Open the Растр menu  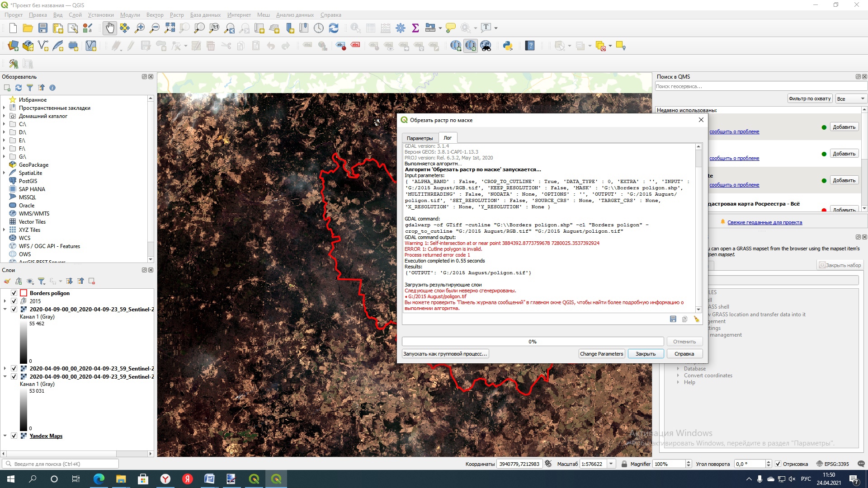pos(177,15)
